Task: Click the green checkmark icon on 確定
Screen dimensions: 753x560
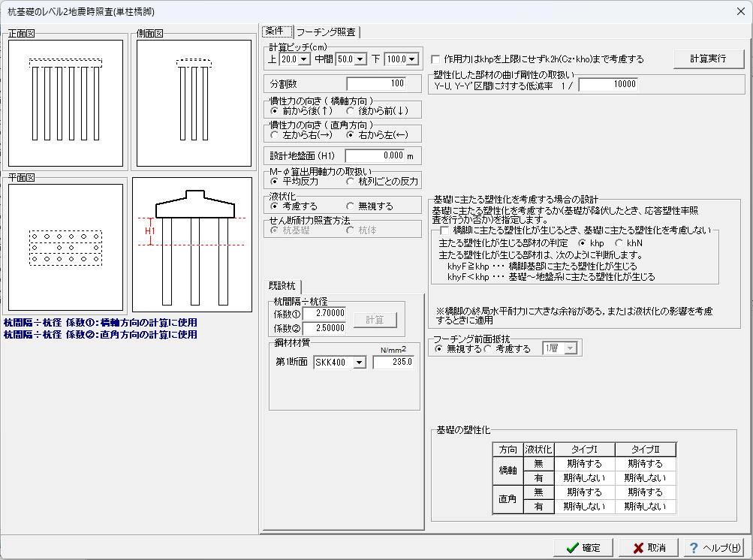Action: click(572, 549)
